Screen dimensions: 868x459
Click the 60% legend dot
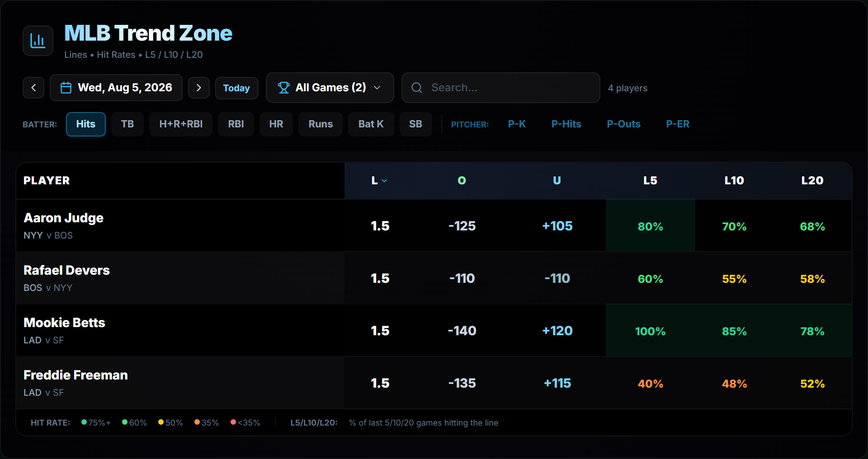click(125, 422)
